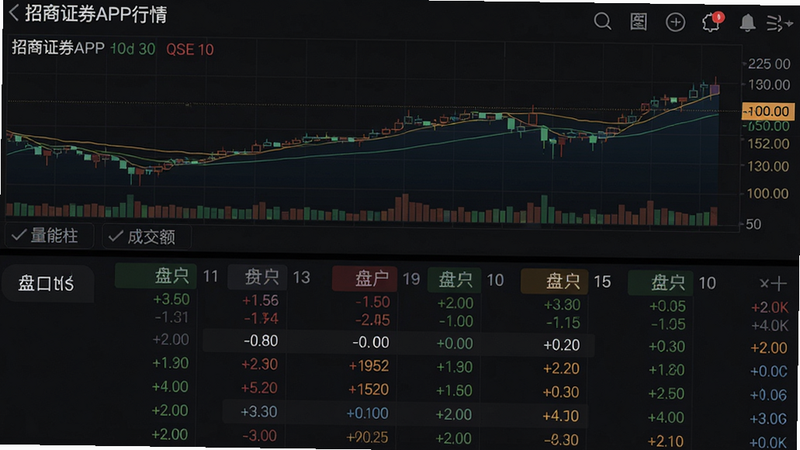This screenshot has width=800, height=450.
Task: Select the 盘口 pill tab
Action: pos(48,283)
